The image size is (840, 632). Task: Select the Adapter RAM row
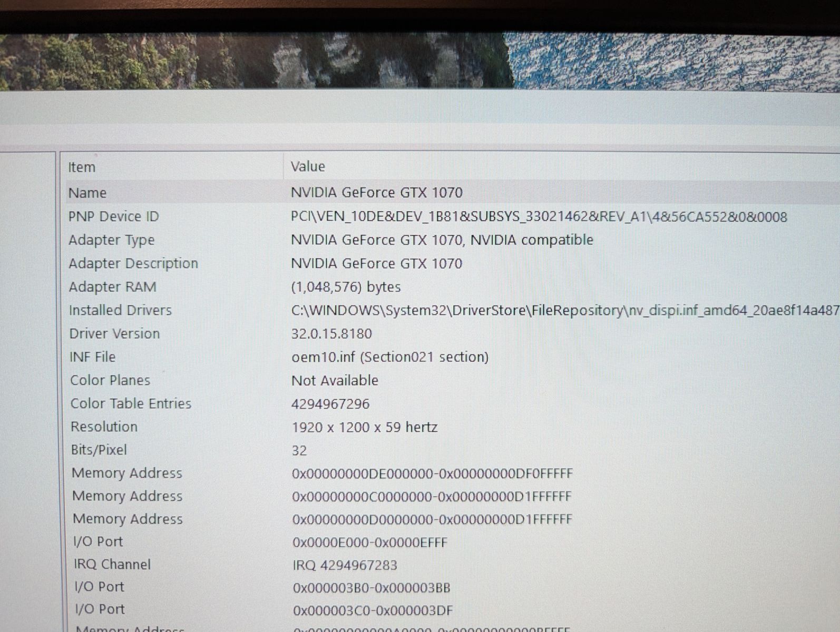point(112,287)
